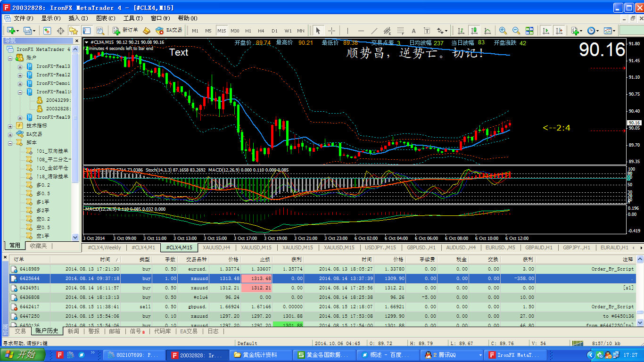Toggle the Market Watch window icon

click(x=47, y=31)
